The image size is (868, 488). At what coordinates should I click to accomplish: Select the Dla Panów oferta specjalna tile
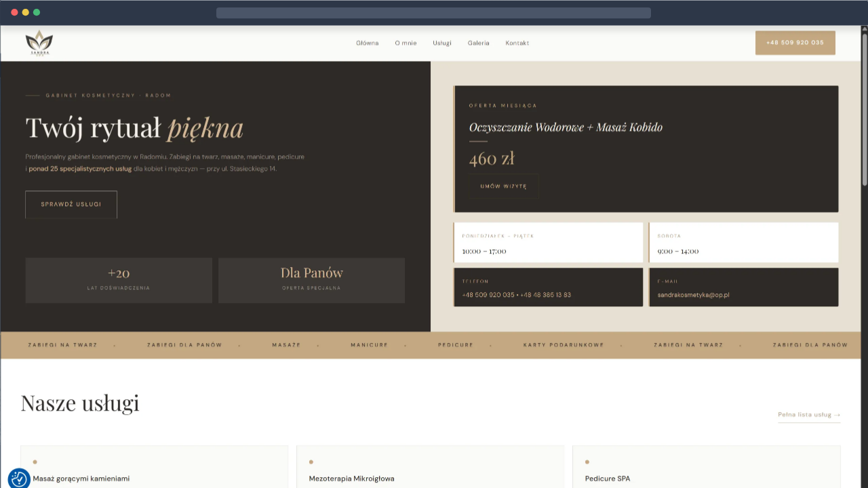tap(311, 280)
